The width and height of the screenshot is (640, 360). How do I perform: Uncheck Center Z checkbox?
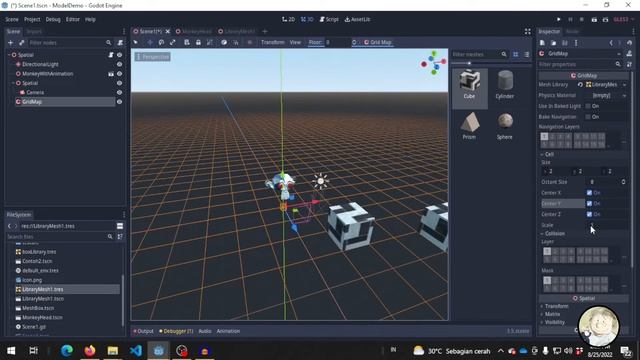(589, 214)
